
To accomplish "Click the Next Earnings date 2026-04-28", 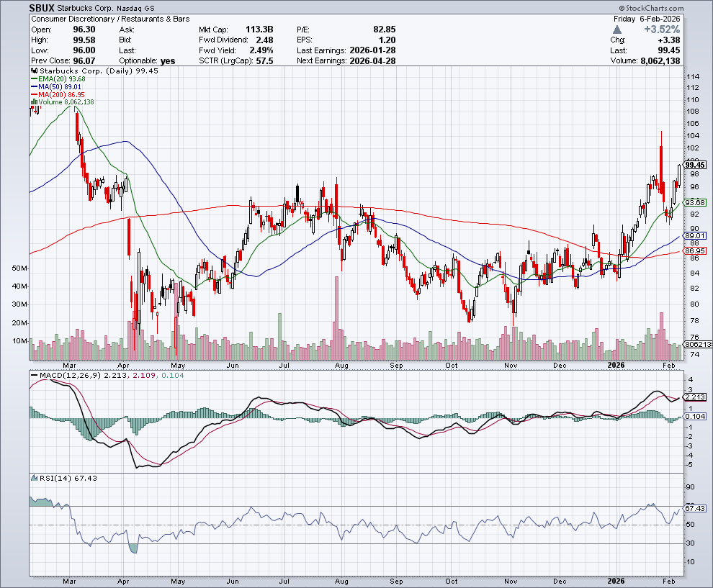I will pyautogui.click(x=373, y=61).
